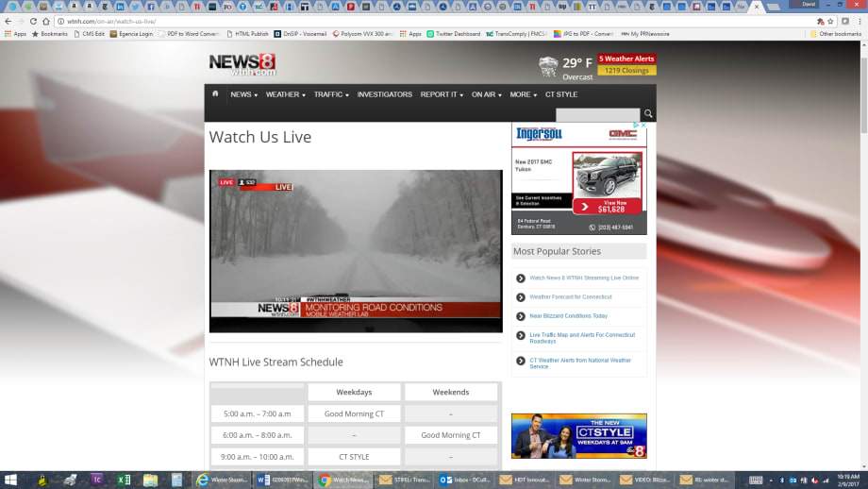Open the Twitter Dashboard bookmark
Image resolution: width=868 pixels, height=489 pixels.
[x=454, y=34]
